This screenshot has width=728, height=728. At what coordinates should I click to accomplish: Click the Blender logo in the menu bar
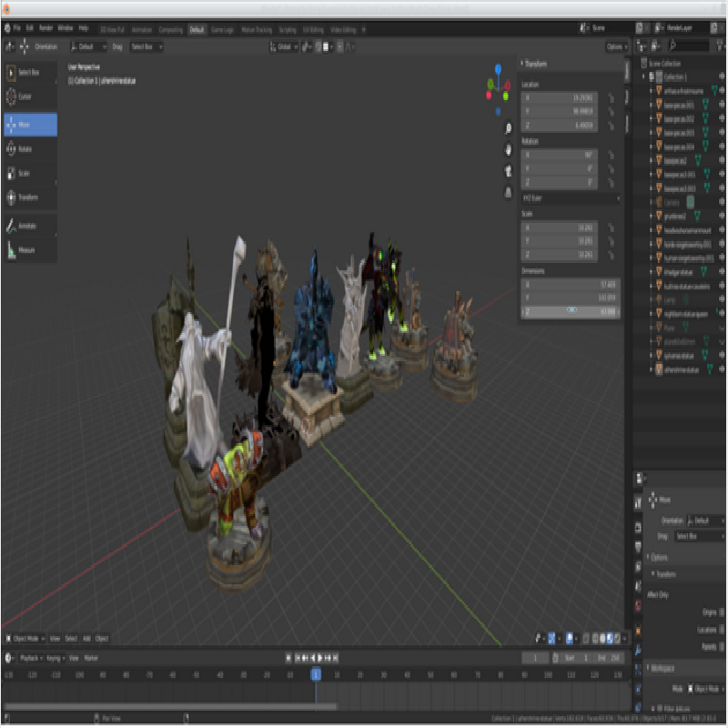click(x=7, y=29)
